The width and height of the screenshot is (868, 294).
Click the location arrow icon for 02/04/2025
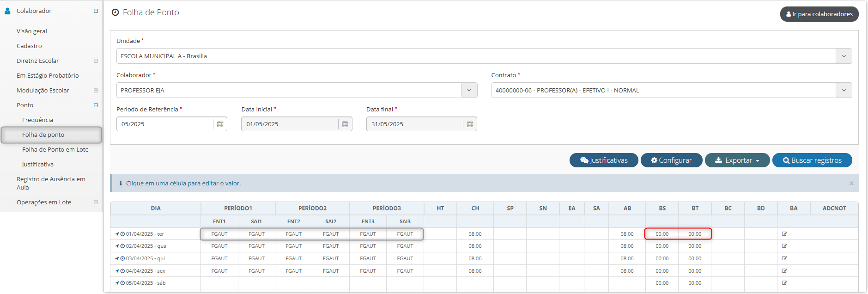[117, 246]
